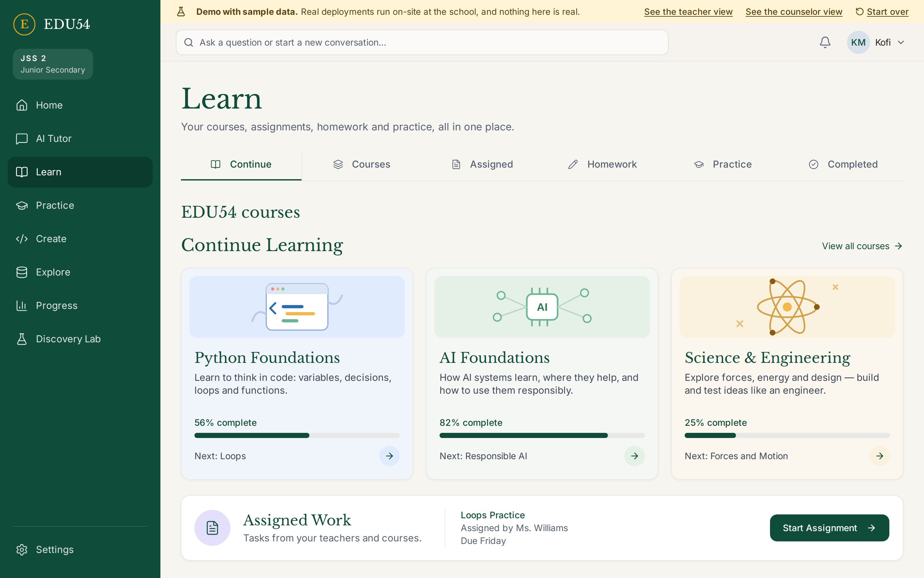
Task: Click 'Assigned by Ms. Williams' text
Action: [x=514, y=528]
